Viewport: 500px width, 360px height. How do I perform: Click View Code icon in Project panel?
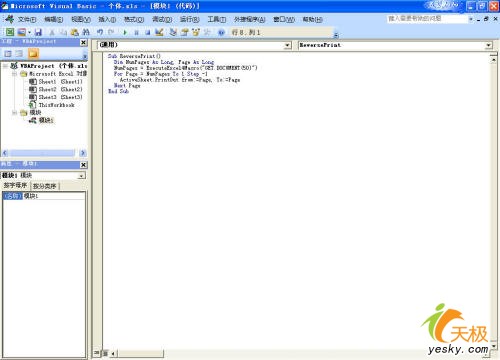(8, 53)
